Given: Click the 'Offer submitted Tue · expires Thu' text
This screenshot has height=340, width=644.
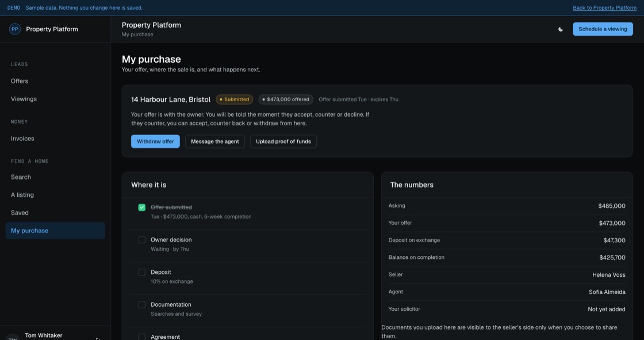Looking at the screenshot, I should coord(358,100).
